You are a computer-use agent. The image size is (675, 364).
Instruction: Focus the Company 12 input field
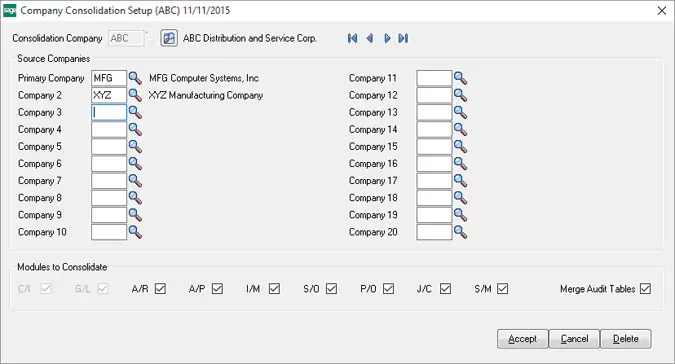coord(434,95)
